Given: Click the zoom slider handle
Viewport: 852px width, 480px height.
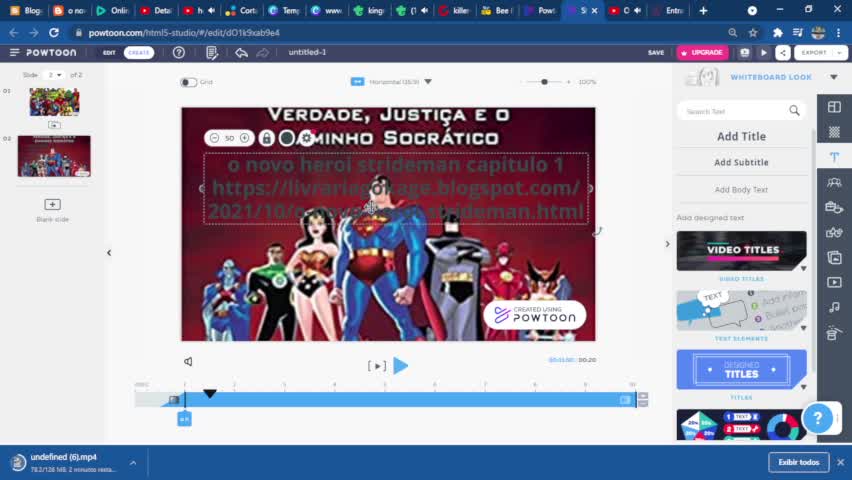Looking at the screenshot, I should pyautogui.click(x=544, y=82).
